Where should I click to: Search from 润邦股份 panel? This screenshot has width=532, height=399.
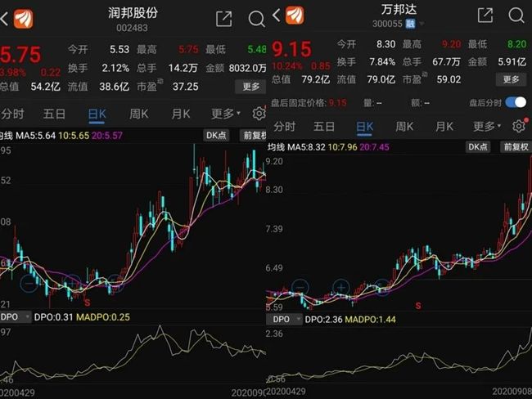click(256, 19)
